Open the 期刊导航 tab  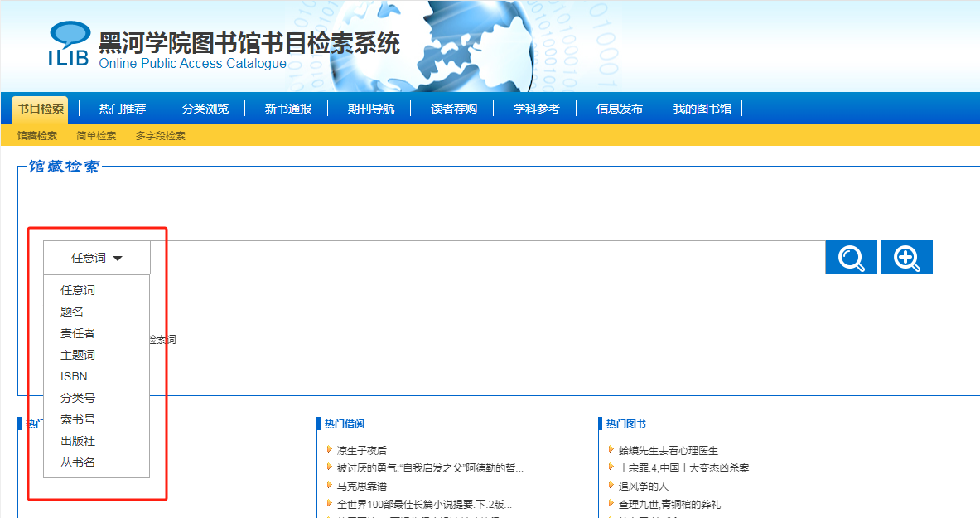[x=371, y=109]
